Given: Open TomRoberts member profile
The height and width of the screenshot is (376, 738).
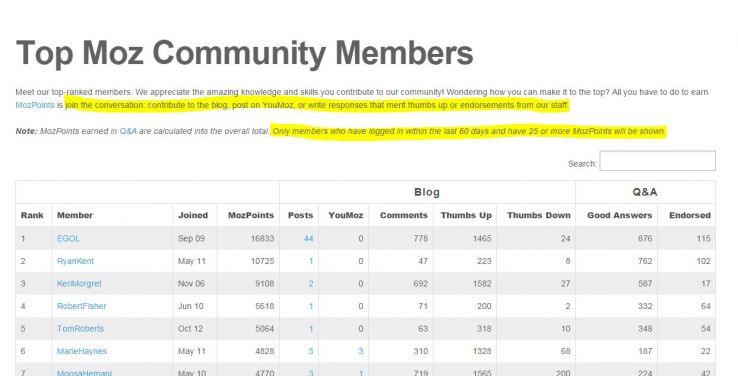Looking at the screenshot, I should click(x=80, y=329).
